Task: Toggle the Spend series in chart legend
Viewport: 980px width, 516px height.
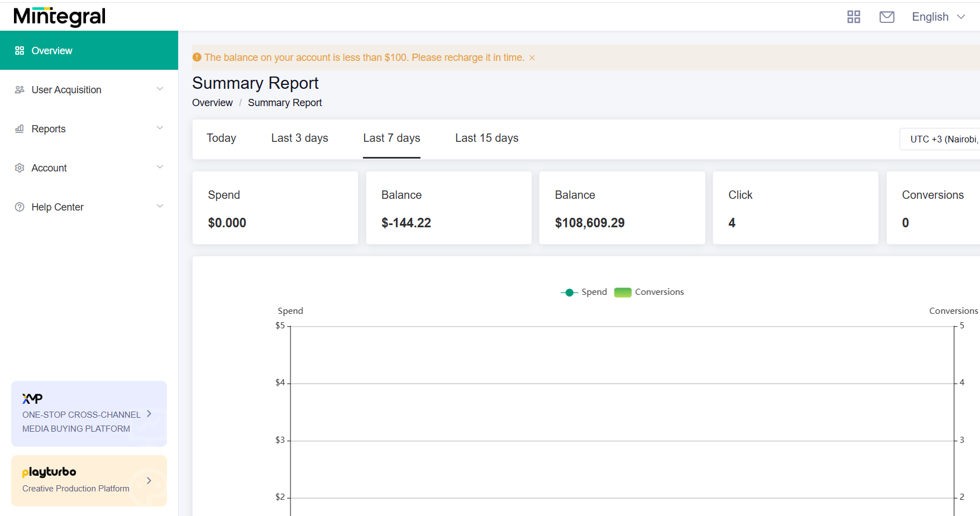Action: [584, 292]
